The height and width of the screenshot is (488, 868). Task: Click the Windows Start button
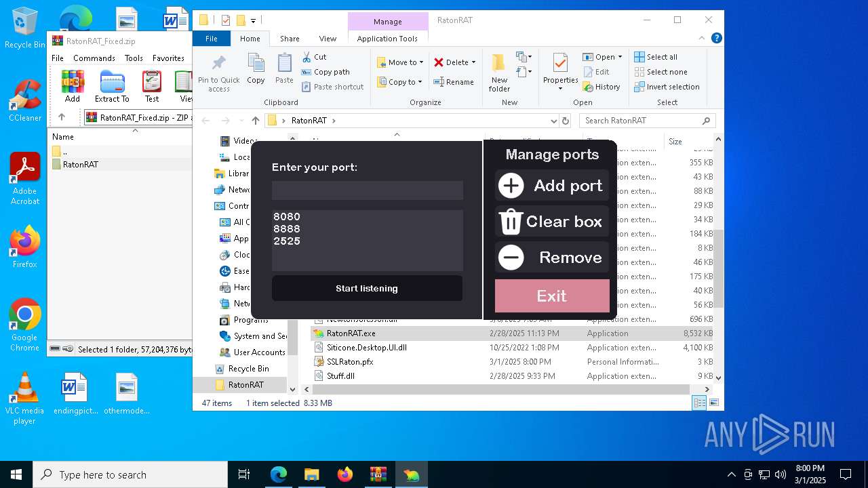[x=16, y=474]
